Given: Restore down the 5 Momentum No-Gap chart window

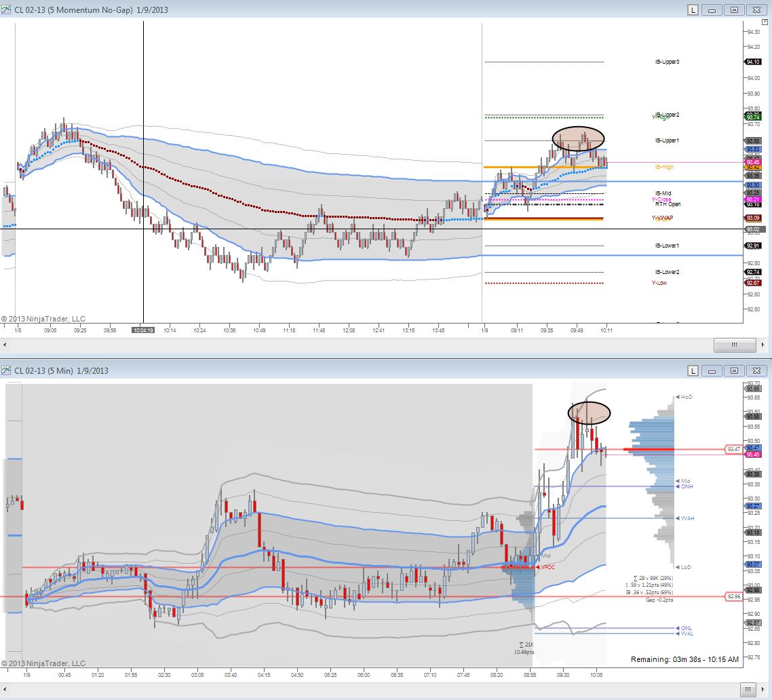Looking at the screenshot, I should 734,10.
